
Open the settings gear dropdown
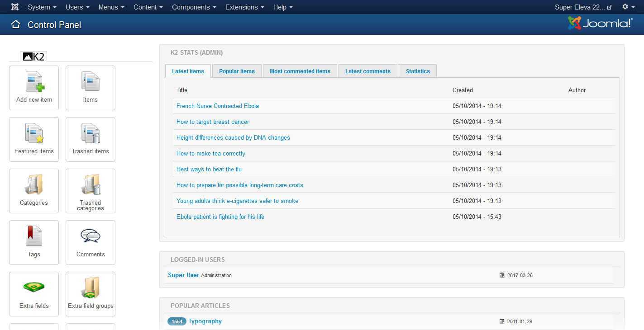[628, 7]
